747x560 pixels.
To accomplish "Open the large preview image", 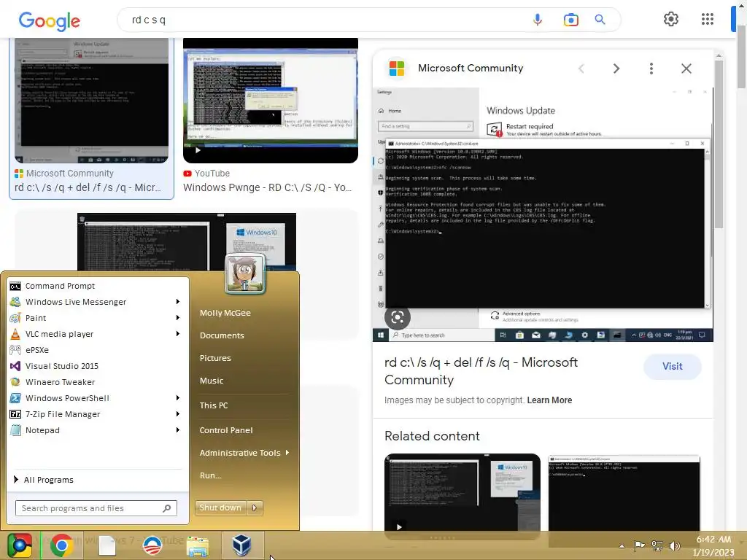I will [x=543, y=215].
